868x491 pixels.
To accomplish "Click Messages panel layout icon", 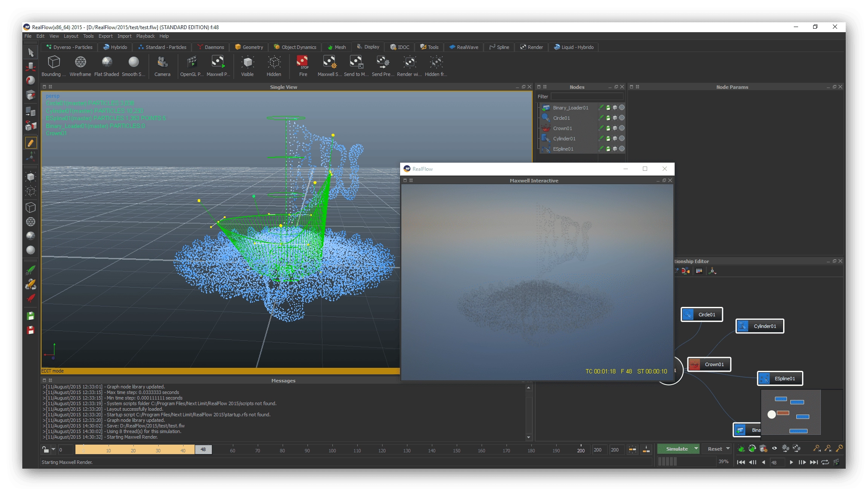I will tap(50, 380).
